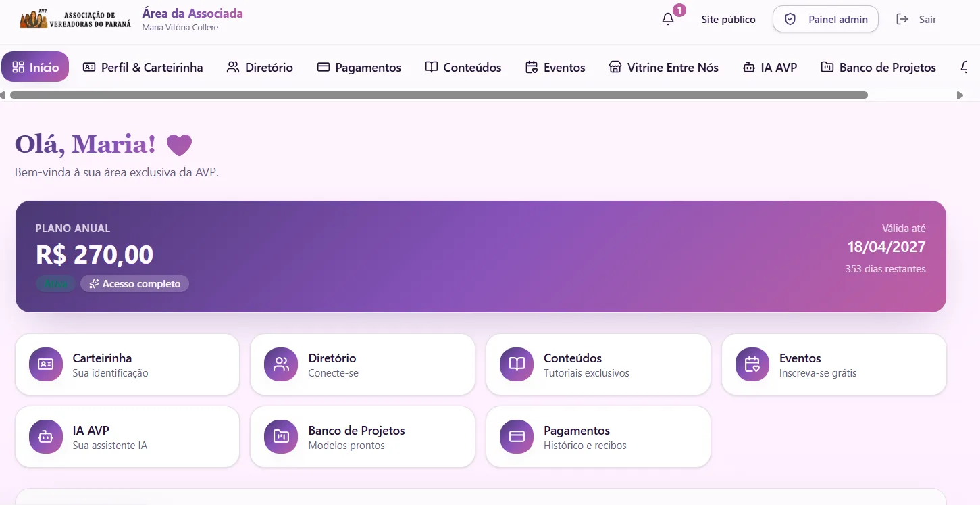Click the Conteúdos card book icon
The image size is (980, 505).
517,364
